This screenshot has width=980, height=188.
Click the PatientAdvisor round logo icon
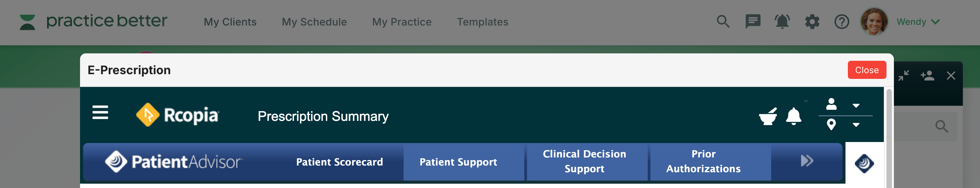point(864,163)
